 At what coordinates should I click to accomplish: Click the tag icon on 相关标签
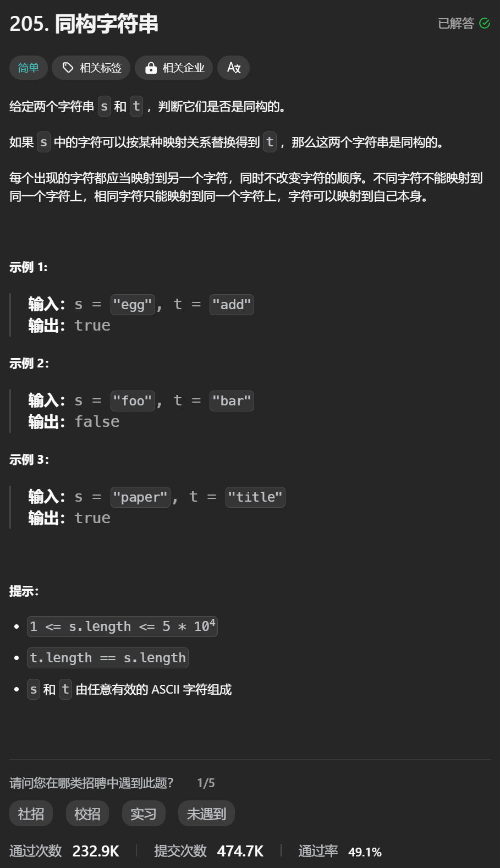click(67, 67)
